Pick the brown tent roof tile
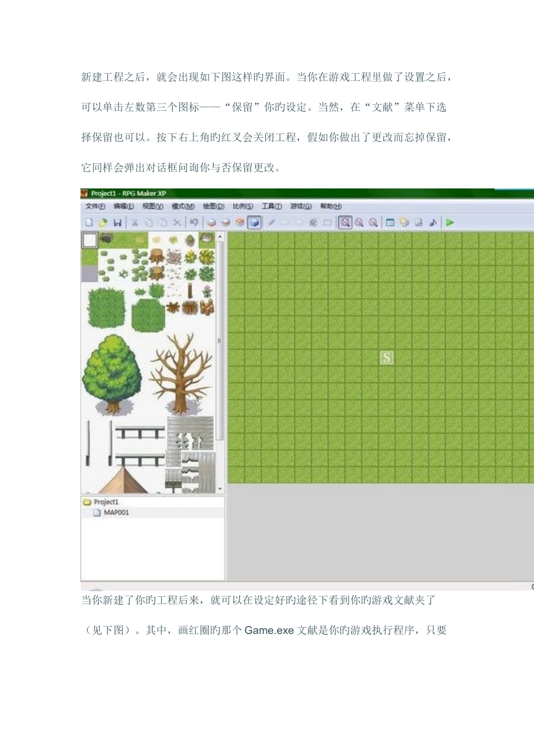Image resolution: width=534 pixels, height=756 pixels. point(123,480)
